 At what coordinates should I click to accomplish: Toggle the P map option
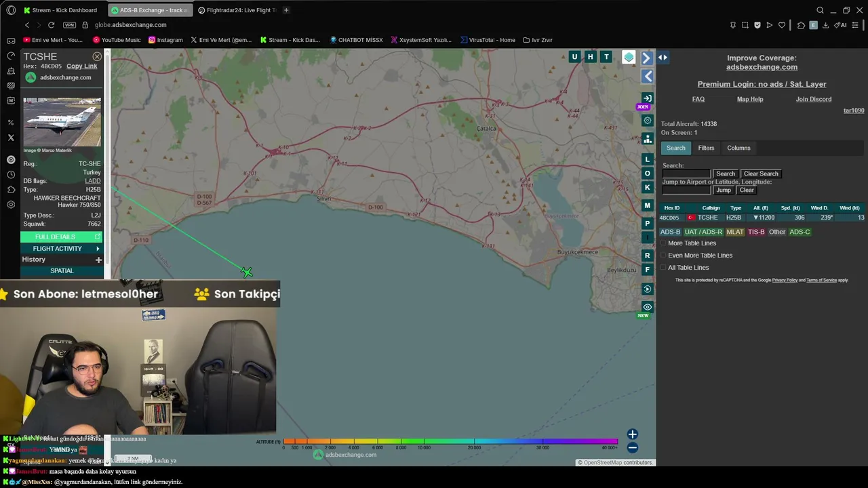(x=647, y=224)
